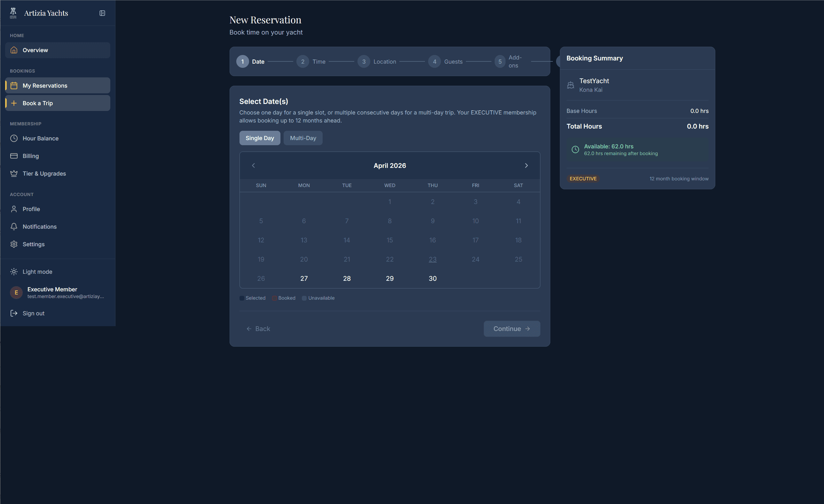Click the Sign out icon

pyautogui.click(x=14, y=313)
